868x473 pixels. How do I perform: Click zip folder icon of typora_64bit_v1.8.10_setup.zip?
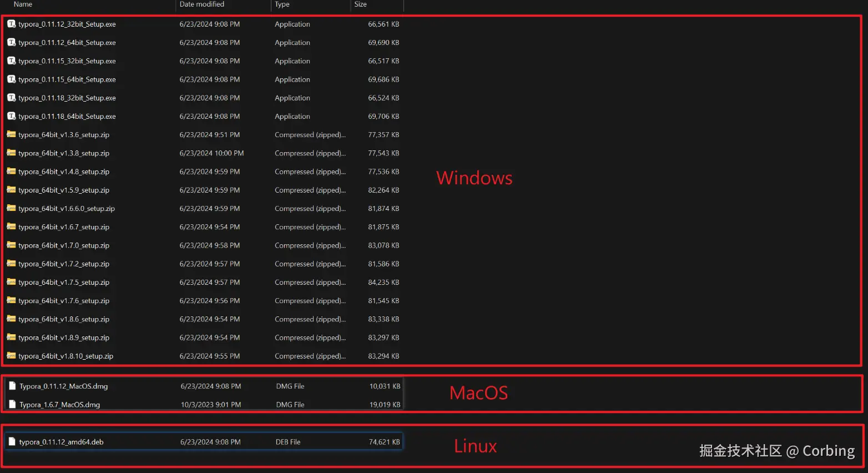pyautogui.click(x=11, y=356)
